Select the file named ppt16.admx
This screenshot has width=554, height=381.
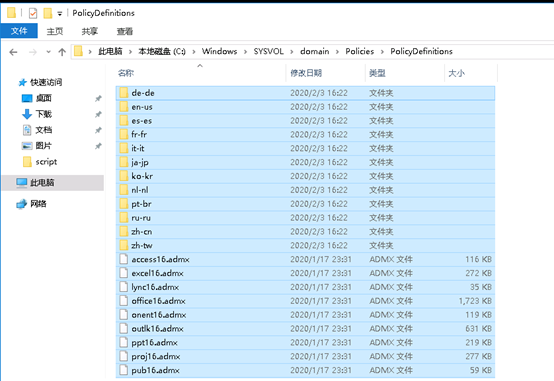pyautogui.click(x=154, y=342)
